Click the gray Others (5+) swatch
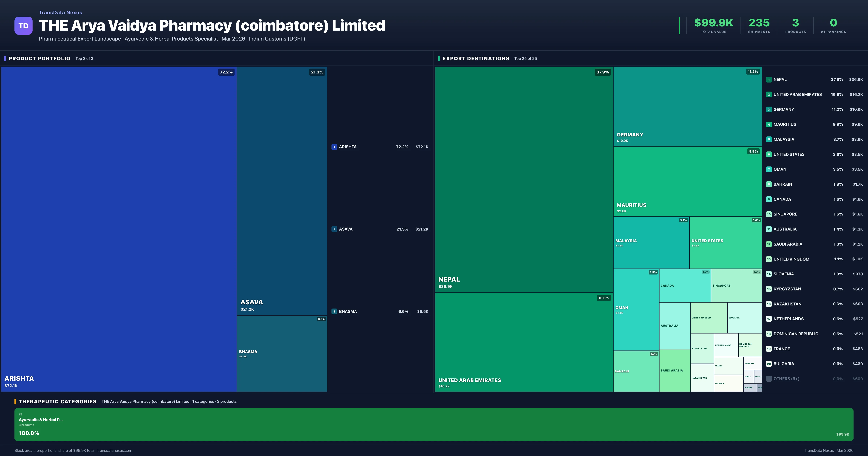Screen dimensions: 868x456 [769, 379]
